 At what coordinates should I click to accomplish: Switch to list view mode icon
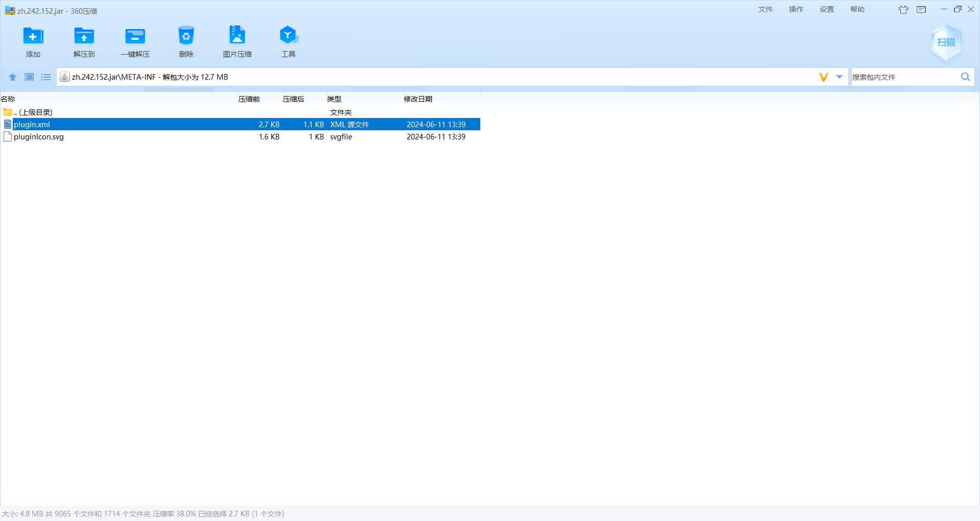coord(46,77)
